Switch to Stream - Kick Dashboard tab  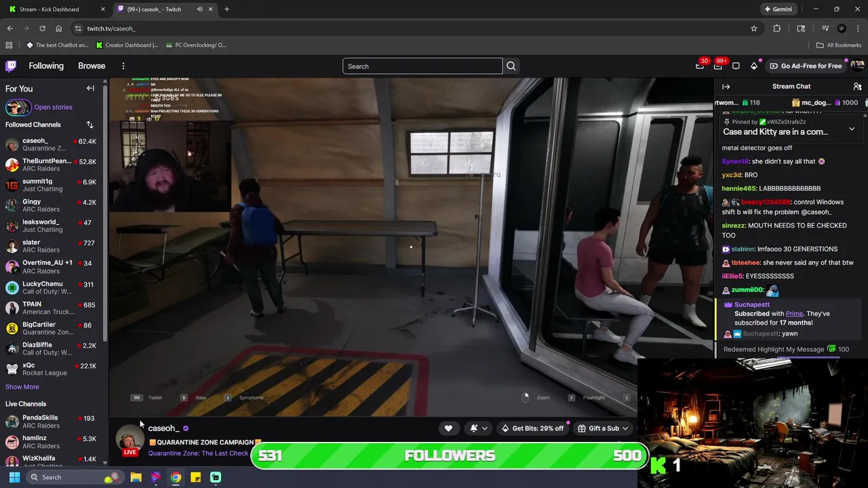57,9
